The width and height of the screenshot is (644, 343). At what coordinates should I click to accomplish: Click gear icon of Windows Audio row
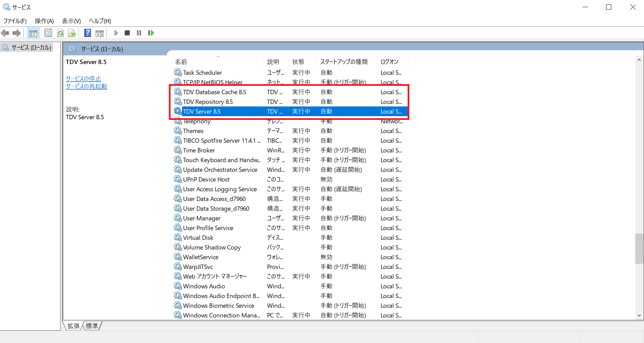point(178,286)
